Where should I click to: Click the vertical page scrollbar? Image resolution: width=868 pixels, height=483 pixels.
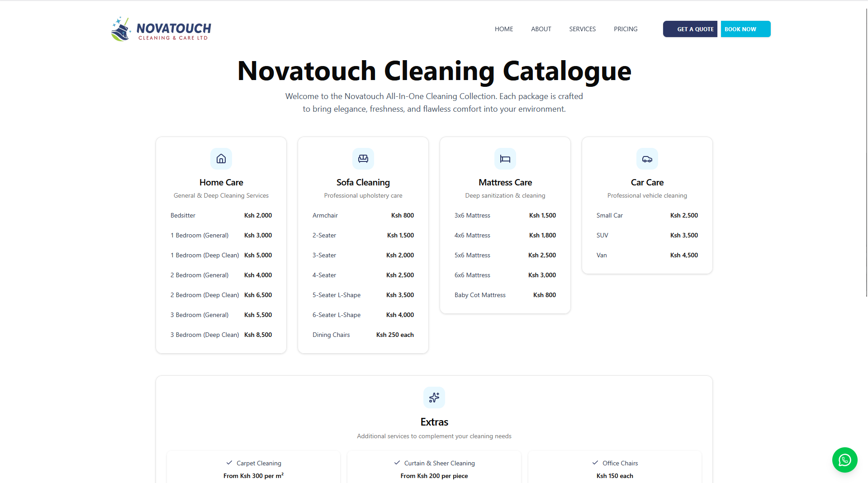pos(866,154)
